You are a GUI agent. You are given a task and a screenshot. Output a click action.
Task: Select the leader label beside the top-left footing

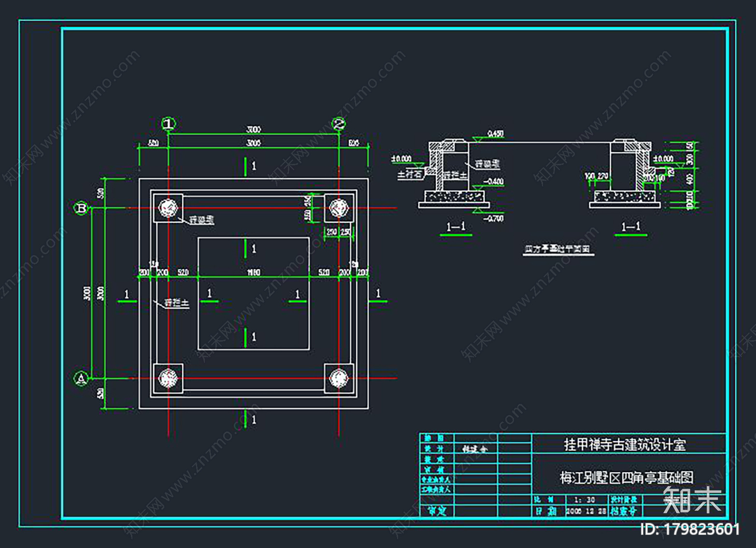click(201, 220)
